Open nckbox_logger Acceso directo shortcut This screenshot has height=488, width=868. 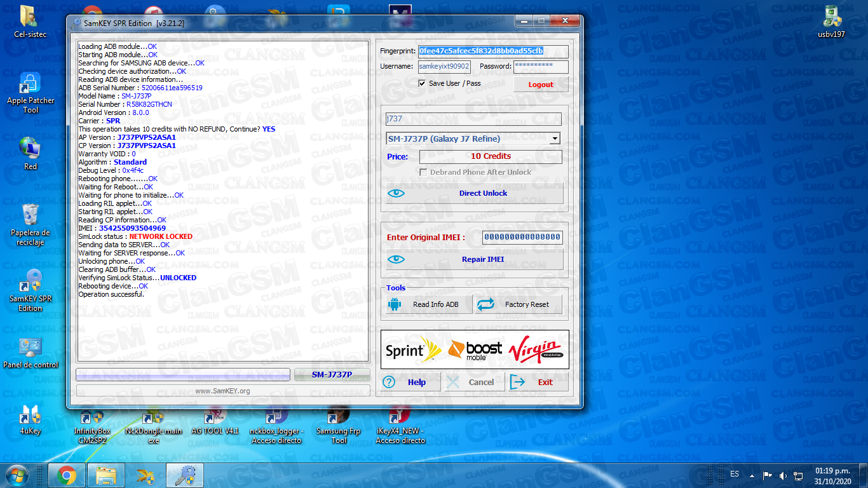click(276, 426)
